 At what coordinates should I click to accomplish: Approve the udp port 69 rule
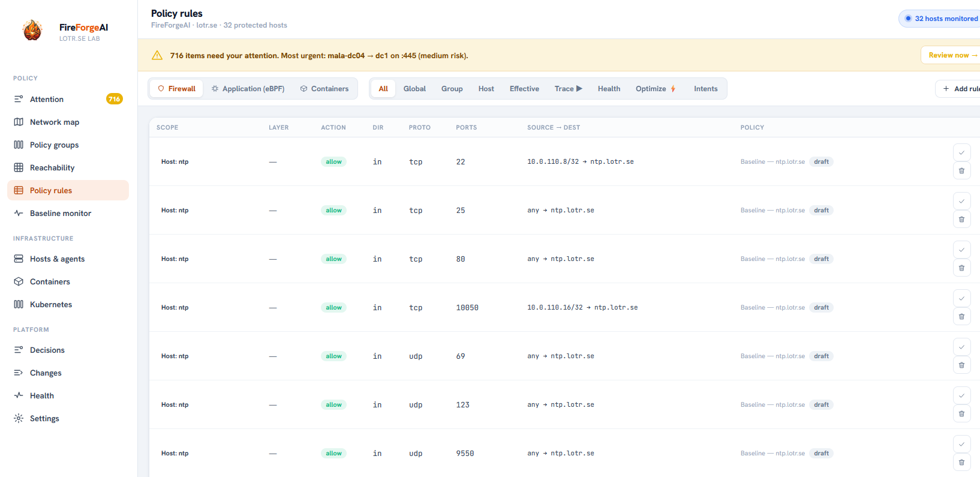(x=961, y=347)
